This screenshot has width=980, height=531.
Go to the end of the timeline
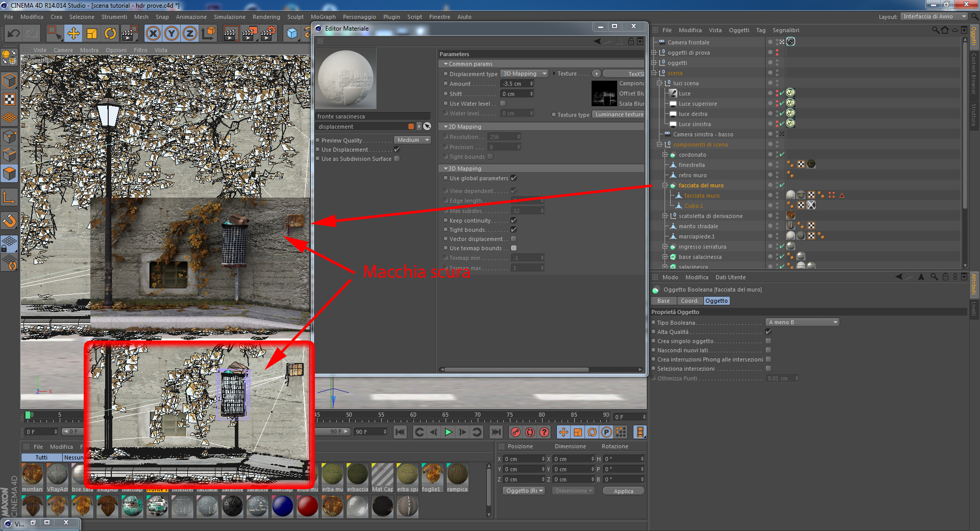click(x=496, y=432)
